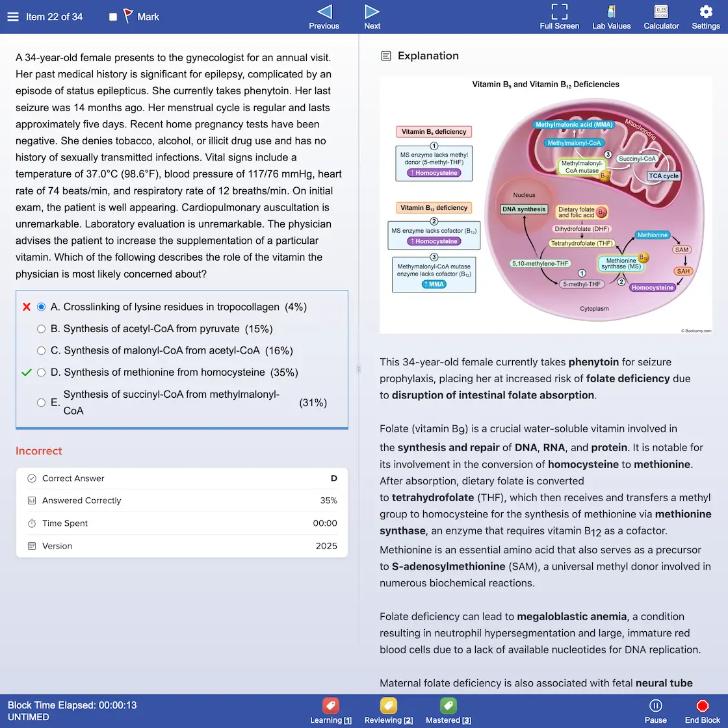
Task: Click the red X beside answer A
Action: [x=27, y=307]
